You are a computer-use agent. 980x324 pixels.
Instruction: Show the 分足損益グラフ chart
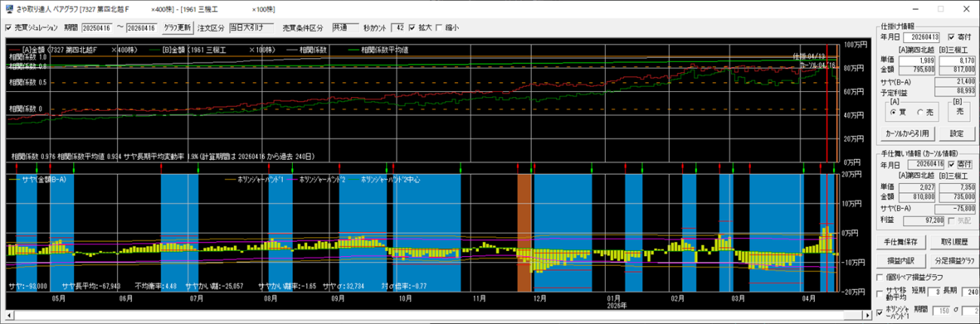[x=954, y=259]
